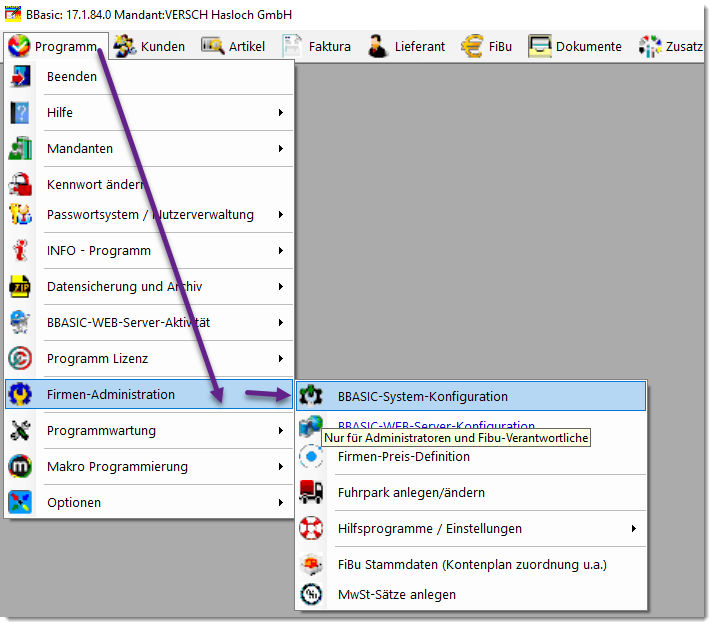Screen dimensions: 714x627
Task: Open the Lieferant menu
Action: coord(407,46)
